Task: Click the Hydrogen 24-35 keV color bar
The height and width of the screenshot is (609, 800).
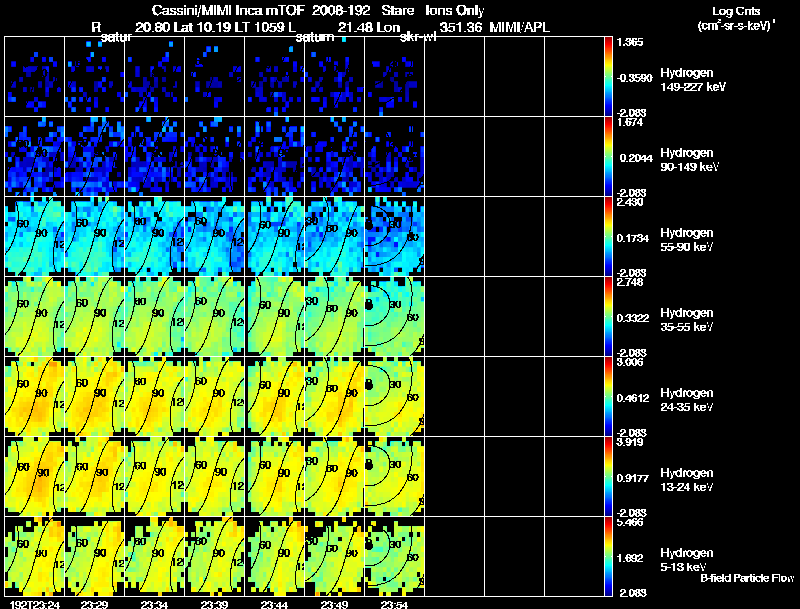Action: point(608,397)
